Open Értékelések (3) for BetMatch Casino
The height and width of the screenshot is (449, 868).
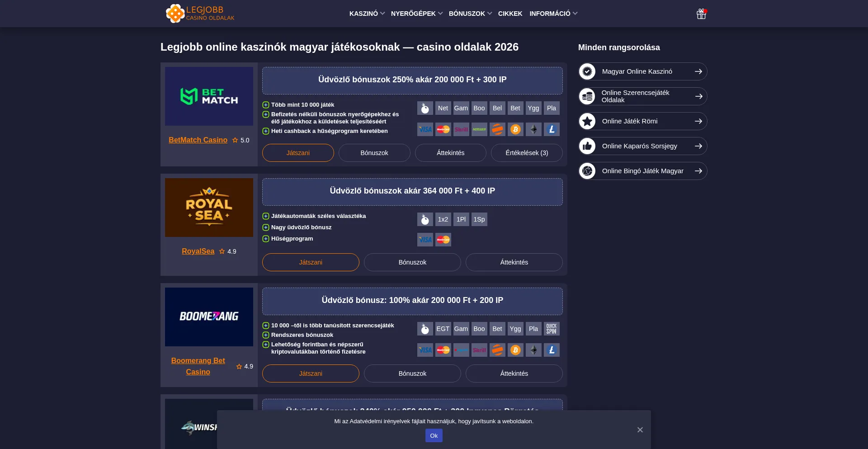527,153
